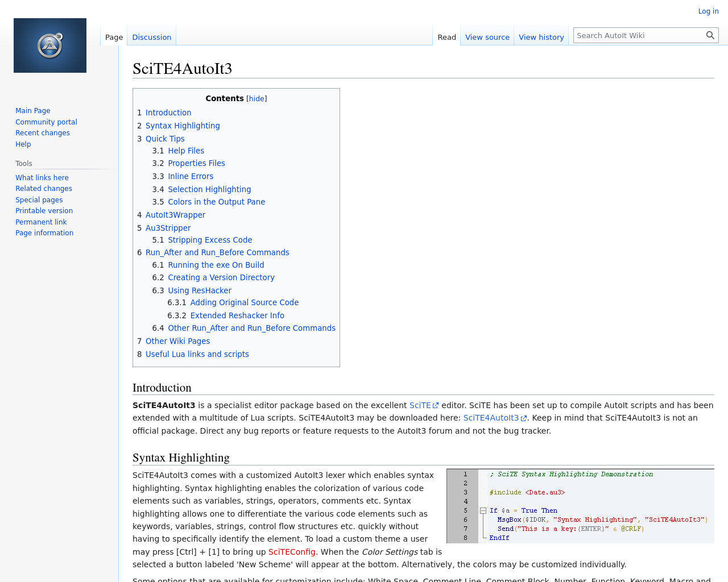Jump to Au3Stripper section
This screenshot has height=582, width=728.
pos(168,228)
